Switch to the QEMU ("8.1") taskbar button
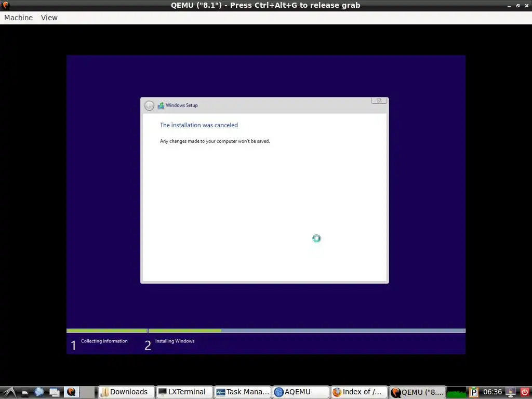532x399 pixels. (x=417, y=392)
